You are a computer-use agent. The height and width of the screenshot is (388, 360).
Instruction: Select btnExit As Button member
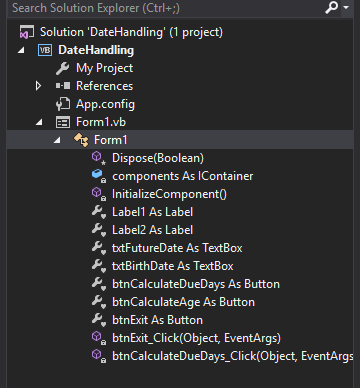pos(157,320)
